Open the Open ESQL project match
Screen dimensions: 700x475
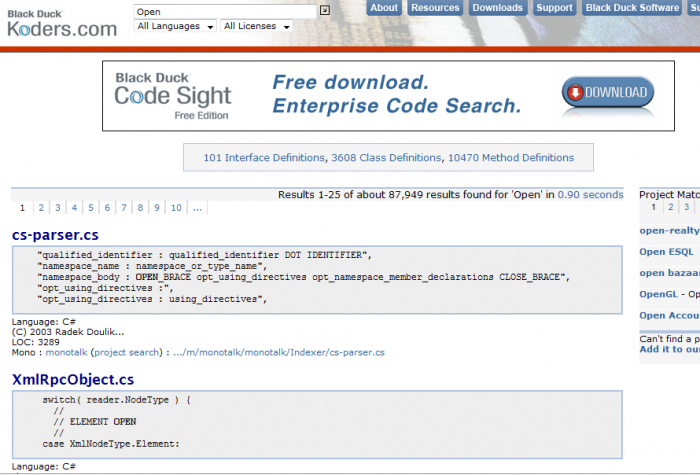(667, 252)
